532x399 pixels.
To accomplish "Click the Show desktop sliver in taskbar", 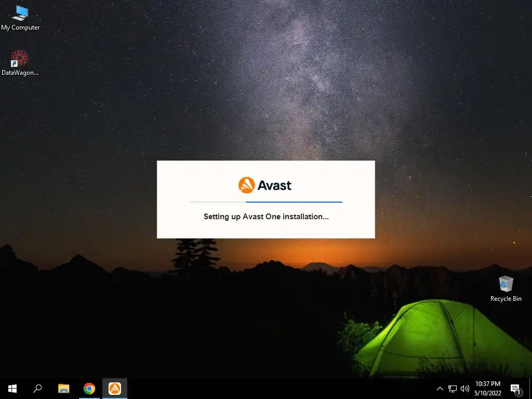I will [530, 389].
